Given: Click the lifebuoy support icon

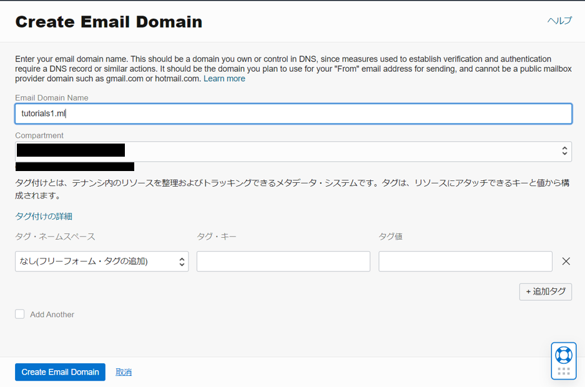Looking at the screenshot, I should (563, 355).
